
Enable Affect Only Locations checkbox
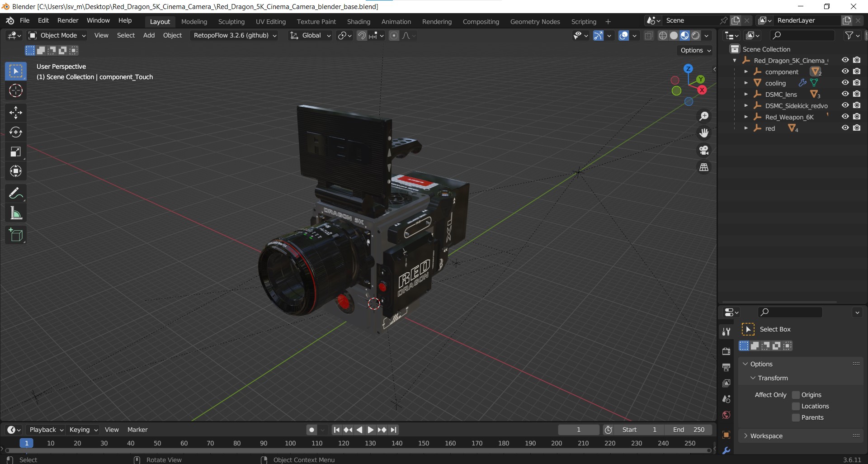796,406
